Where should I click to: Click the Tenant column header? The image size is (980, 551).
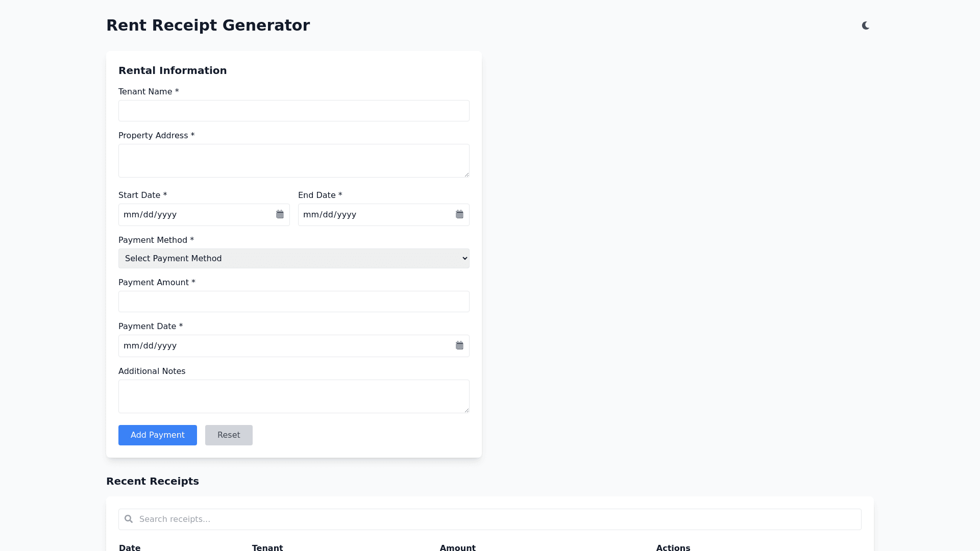[x=267, y=547]
